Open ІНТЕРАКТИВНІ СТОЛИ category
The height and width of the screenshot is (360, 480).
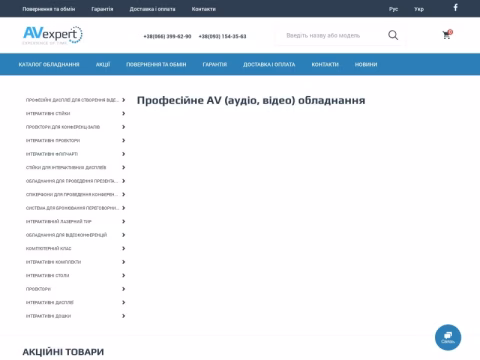coord(47,275)
